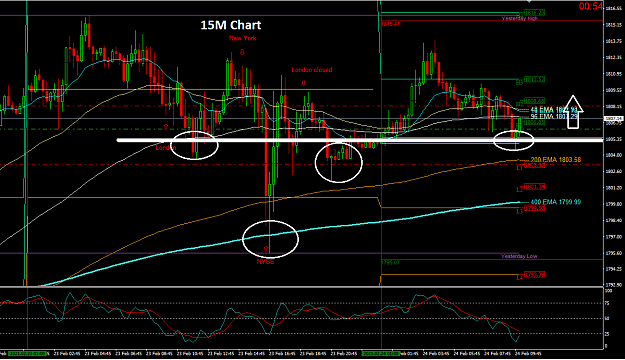Click the purple 'Yesterday High' label
Viewport: 625px width, 360px height.
(519, 18)
